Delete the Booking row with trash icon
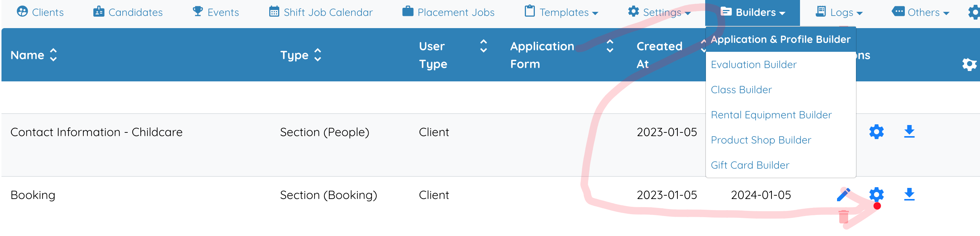 pyautogui.click(x=843, y=217)
